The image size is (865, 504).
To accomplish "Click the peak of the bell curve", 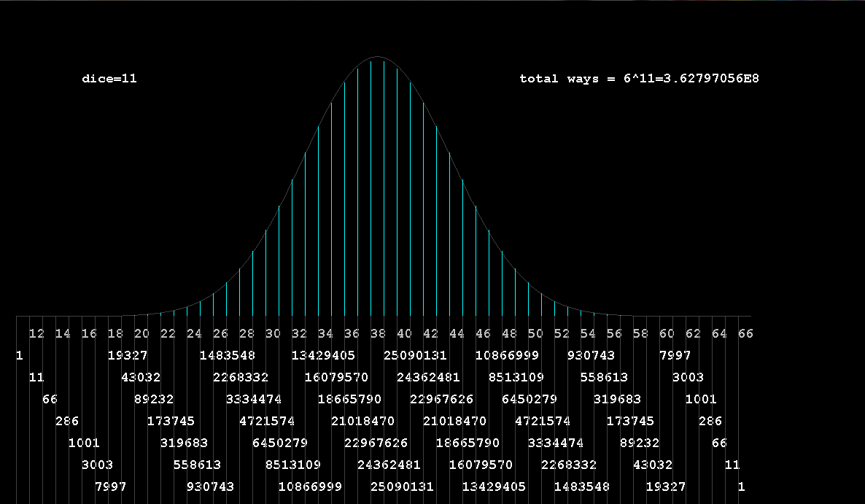I will tap(377, 58).
